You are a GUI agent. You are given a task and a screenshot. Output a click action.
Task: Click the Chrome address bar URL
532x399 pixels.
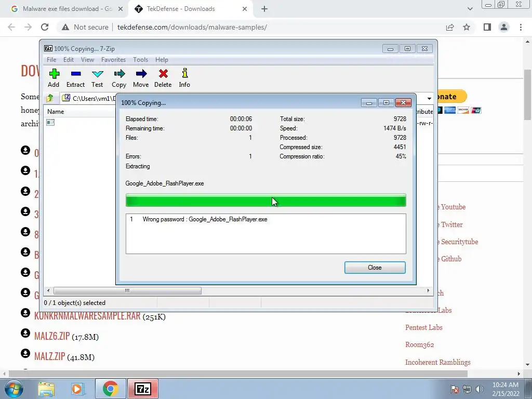192,27
